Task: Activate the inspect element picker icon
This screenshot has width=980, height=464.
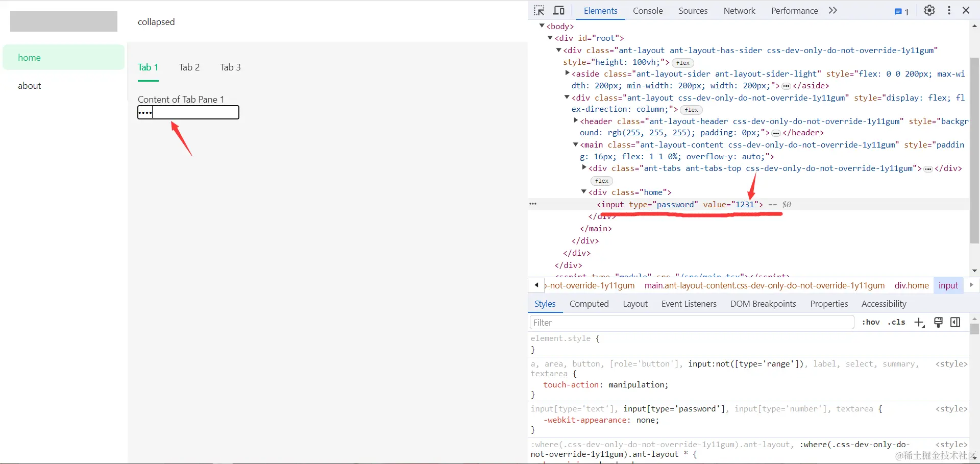Action: [x=539, y=11]
